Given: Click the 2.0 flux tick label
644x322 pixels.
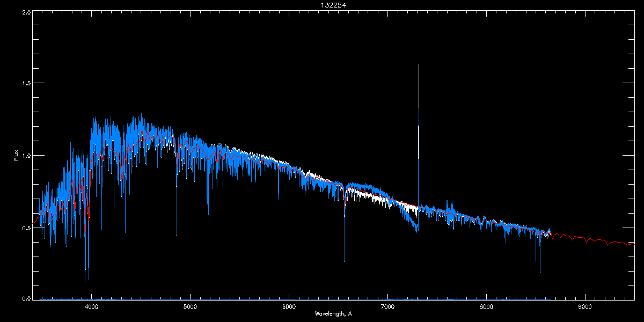Looking at the screenshot, I should pos(26,12).
